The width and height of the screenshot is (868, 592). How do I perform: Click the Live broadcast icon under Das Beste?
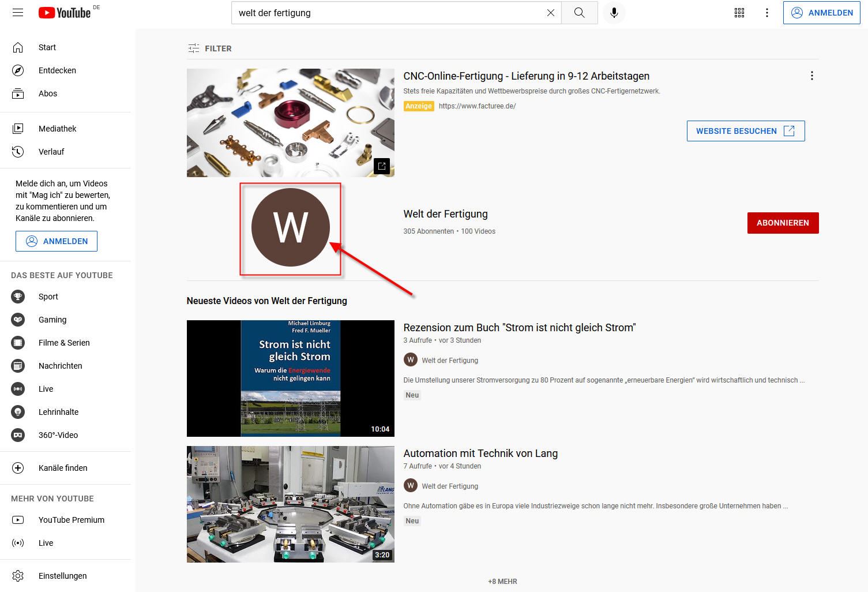pos(18,389)
